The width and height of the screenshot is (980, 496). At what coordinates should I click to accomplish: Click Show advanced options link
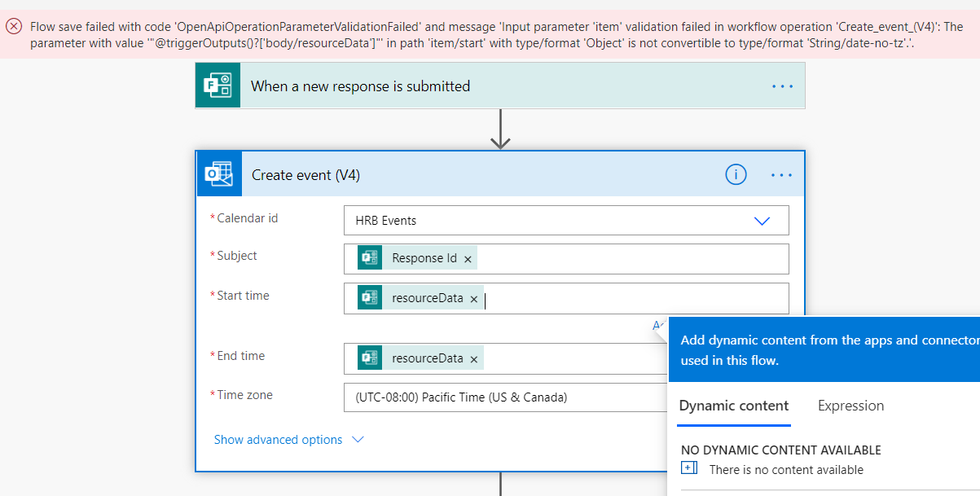pos(278,440)
